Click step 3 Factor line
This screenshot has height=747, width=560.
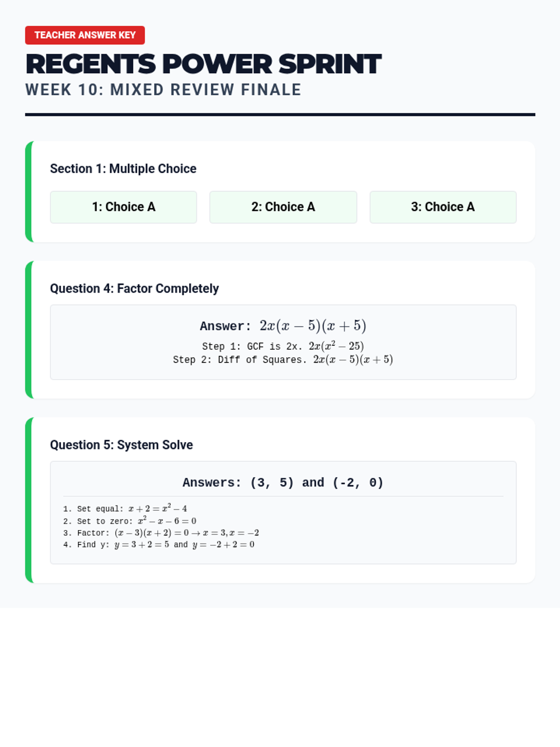click(161, 533)
